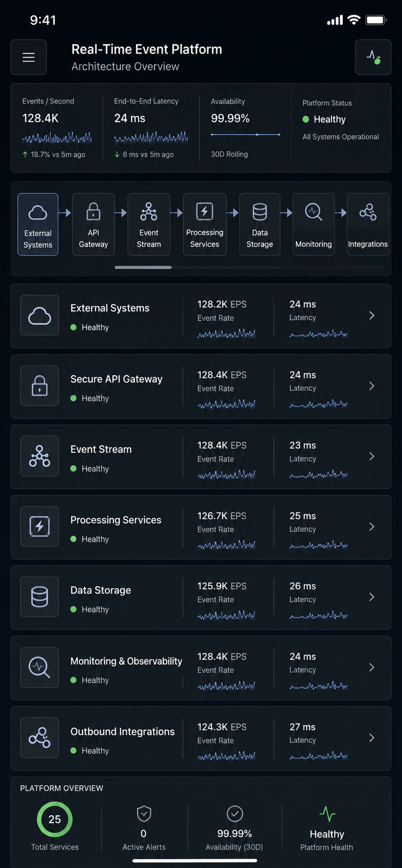This screenshot has width=402, height=868.
Task: Click the 124.3K EPS value in Outbound Integrations
Action: click(x=222, y=727)
